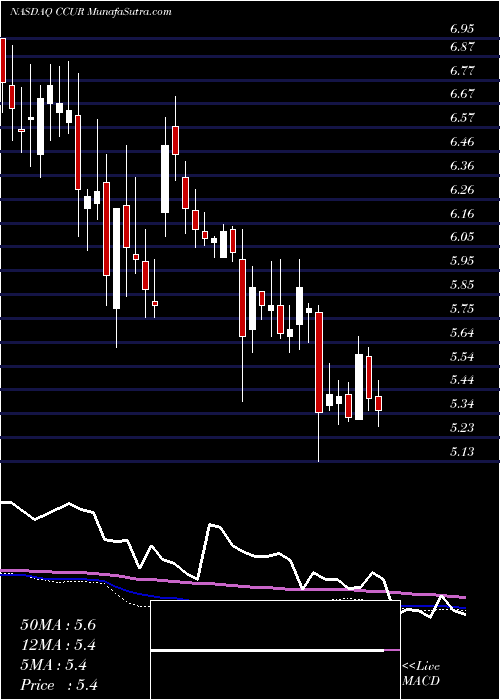The image size is (500, 700).
Task: Click the 6.05 price axis label
Action: pos(462,237)
